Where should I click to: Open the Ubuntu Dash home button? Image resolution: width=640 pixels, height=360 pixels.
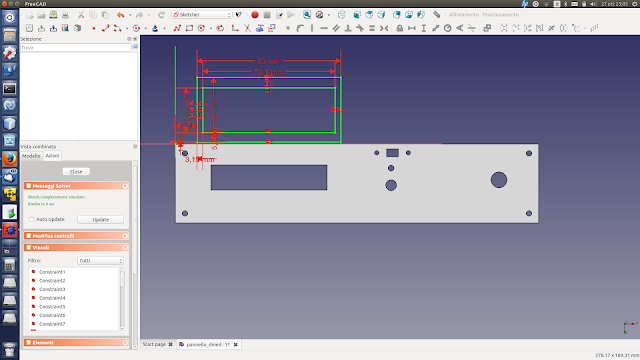[x=9, y=18]
